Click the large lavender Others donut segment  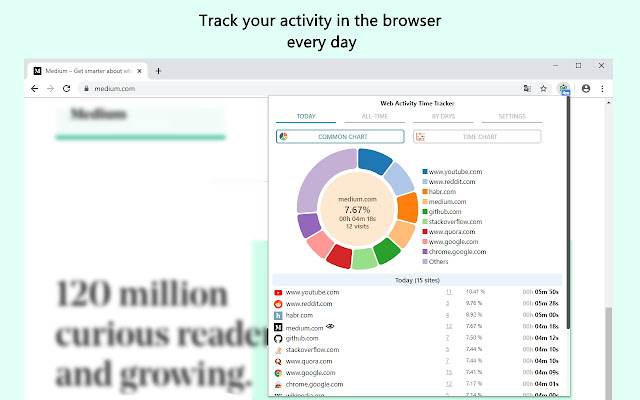coord(322,176)
